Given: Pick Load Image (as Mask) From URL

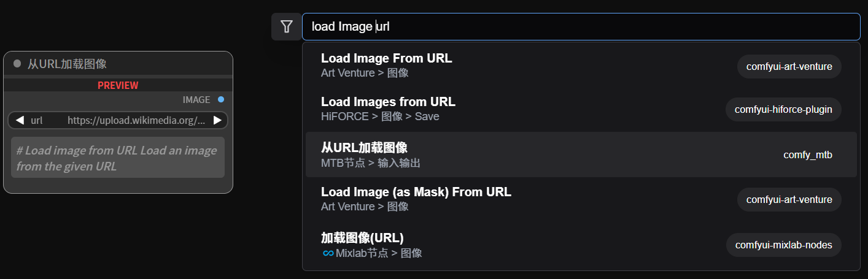Looking at the screenshot, I should (x=581, y=199).
